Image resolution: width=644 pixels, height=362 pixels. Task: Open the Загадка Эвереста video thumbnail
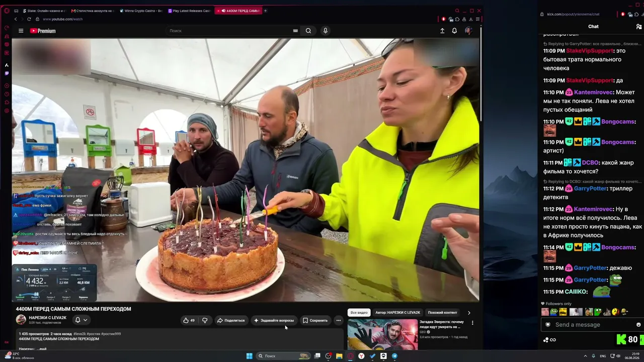[x=382, y=334]
